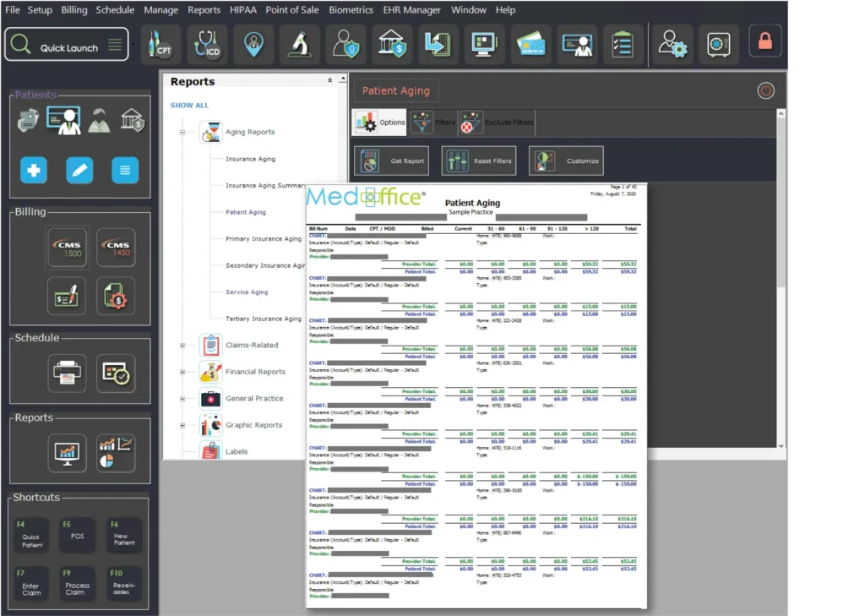Select Service Aging in reports tree

pos(247,292)
